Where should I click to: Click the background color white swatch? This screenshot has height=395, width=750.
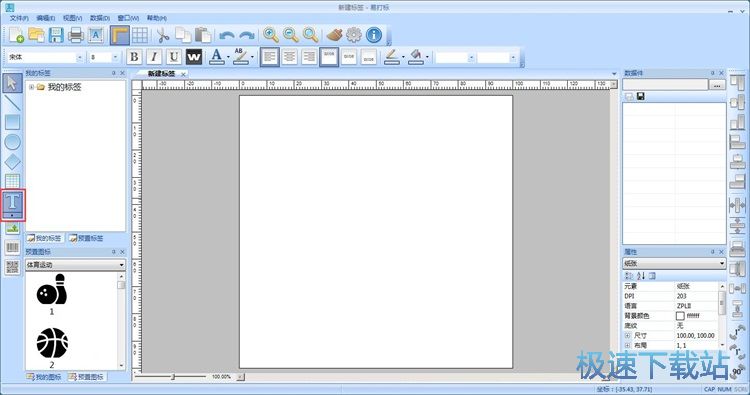pyautogui.click(x=680, y=316)
